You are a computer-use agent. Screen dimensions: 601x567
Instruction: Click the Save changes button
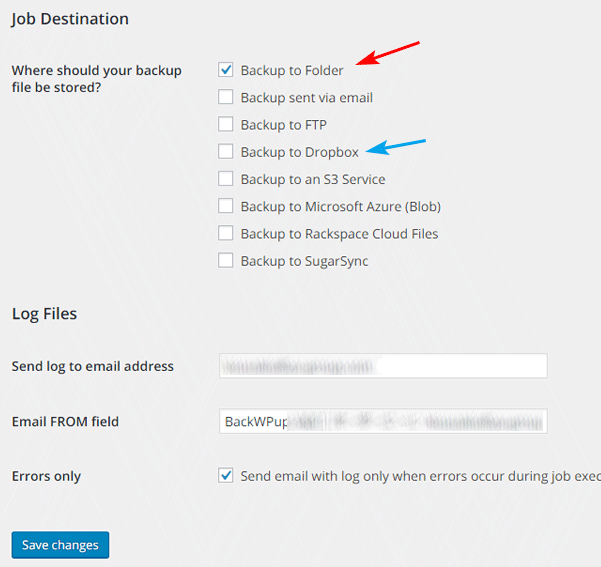[x=60, y=545]
